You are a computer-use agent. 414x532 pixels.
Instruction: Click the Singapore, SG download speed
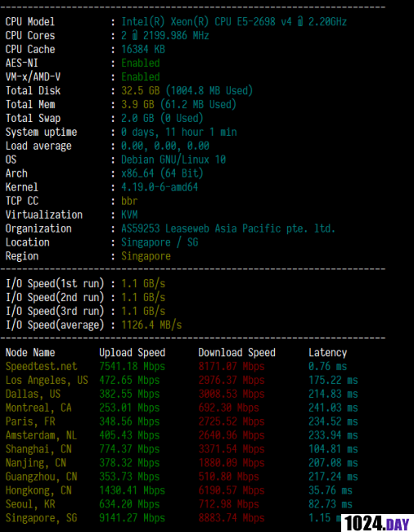[232, 518]
